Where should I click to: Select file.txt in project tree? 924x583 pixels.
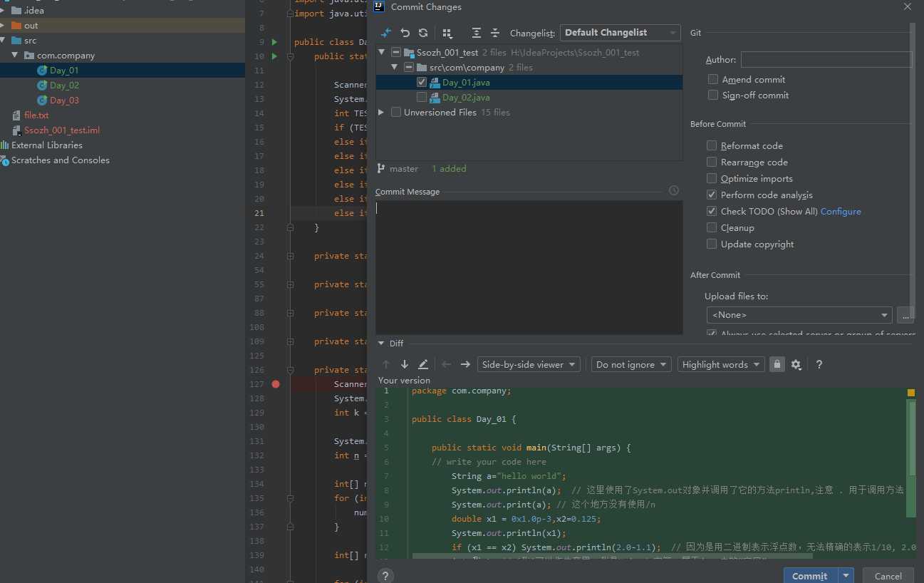(36, 115)
